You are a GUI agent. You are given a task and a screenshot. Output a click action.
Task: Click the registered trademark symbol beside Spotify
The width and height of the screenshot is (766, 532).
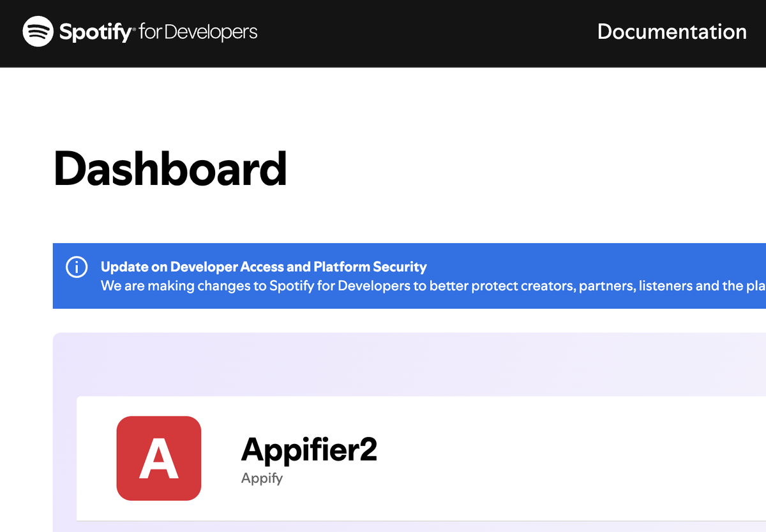[133, 27]
